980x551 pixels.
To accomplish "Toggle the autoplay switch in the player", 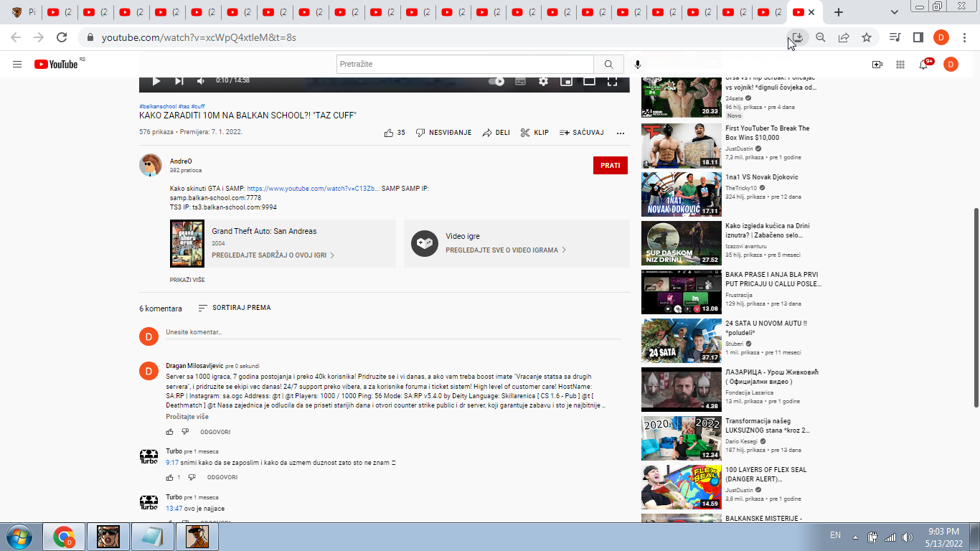I will point(496,81).
